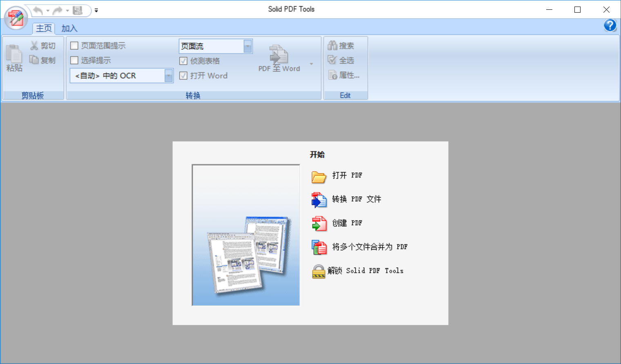Switch to the 主页 tab
This screenshot has width=621, height=364.
(44, 28)
